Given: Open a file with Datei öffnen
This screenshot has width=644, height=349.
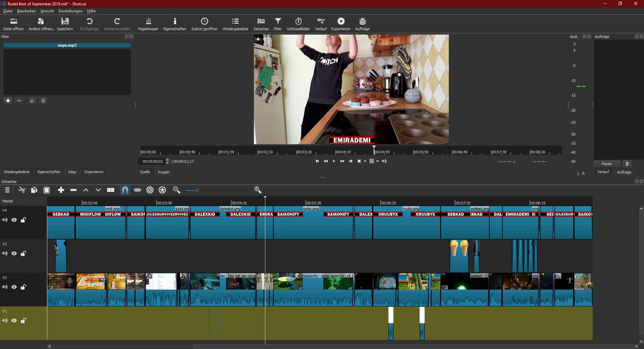Looking at the screenshot, I should click(x=13, y=24).
